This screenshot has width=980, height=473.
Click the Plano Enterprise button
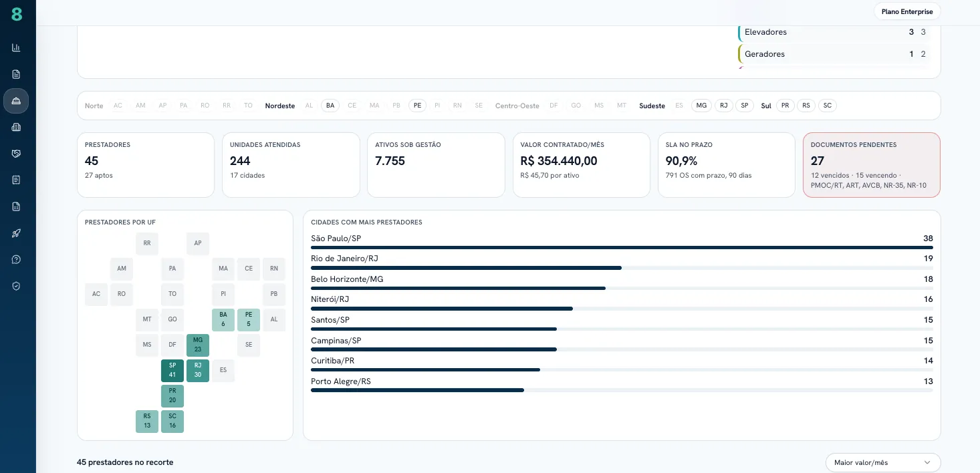pyautogui.click(x=907, y=11)
